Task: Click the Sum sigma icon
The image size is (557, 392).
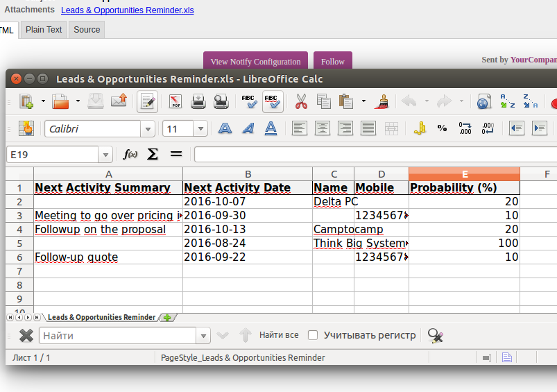Action: pyautogui.click(x=153, y=154)
